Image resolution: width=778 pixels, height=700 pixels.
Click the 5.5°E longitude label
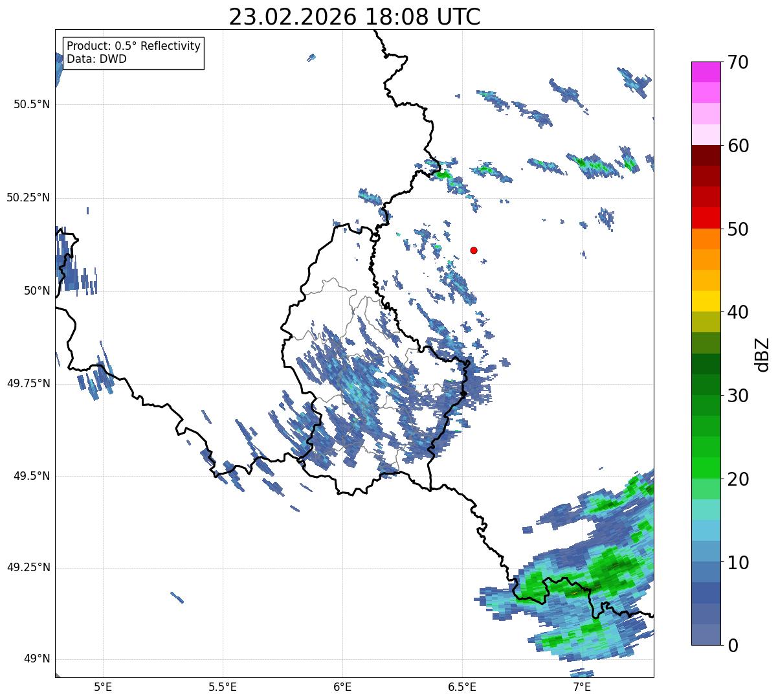[x=223, y=686]
